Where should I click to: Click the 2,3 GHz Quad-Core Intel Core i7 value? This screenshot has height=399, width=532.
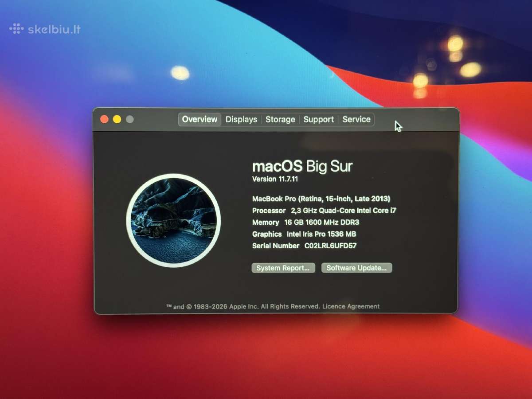click(344, 211)
